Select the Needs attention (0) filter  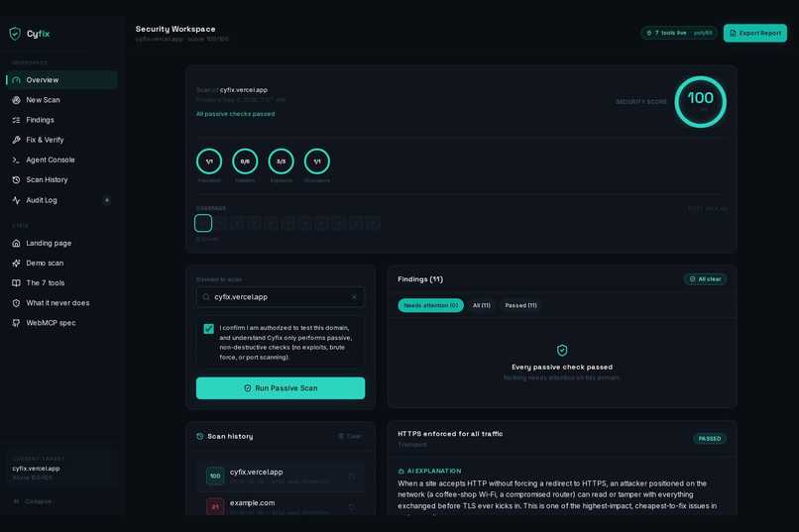point(430,305)
